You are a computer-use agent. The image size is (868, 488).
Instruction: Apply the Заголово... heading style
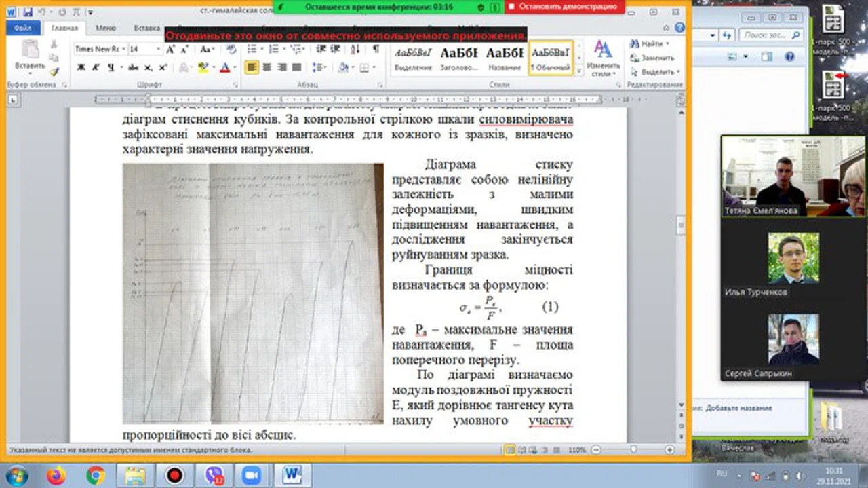[x=458, y=58]
